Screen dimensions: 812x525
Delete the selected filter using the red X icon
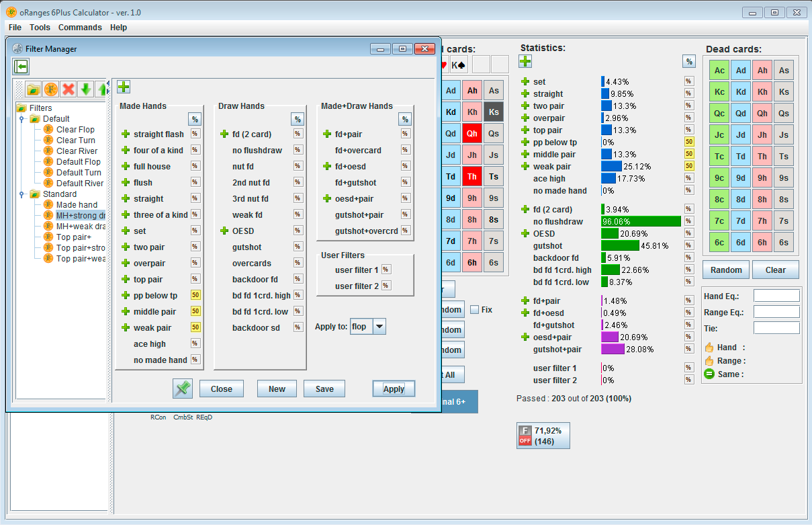click(67, 89)
